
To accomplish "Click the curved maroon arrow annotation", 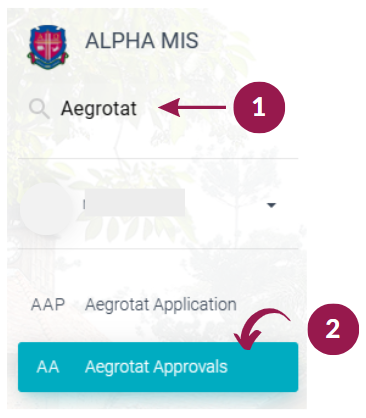I will [262, 329].
